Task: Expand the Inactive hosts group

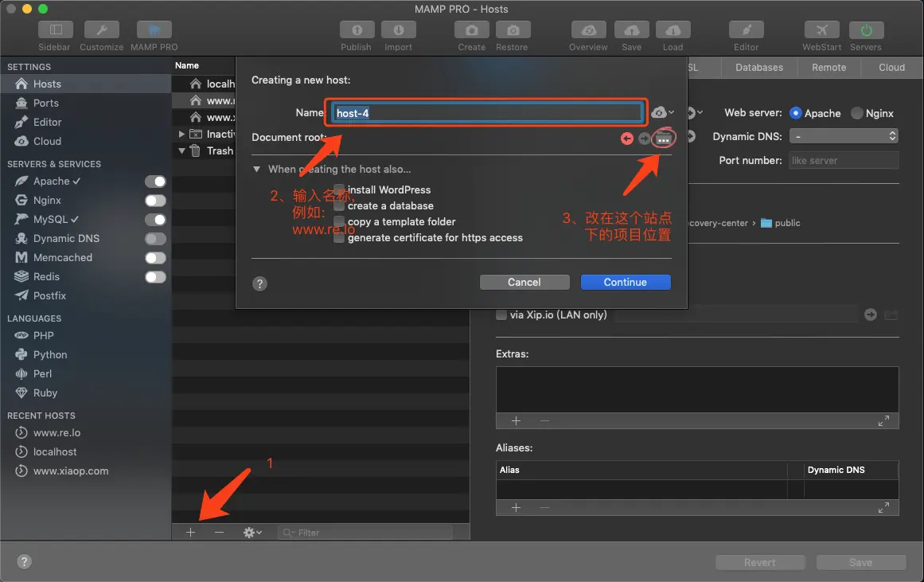Action: pyautogui.click(x=181, y=134)
